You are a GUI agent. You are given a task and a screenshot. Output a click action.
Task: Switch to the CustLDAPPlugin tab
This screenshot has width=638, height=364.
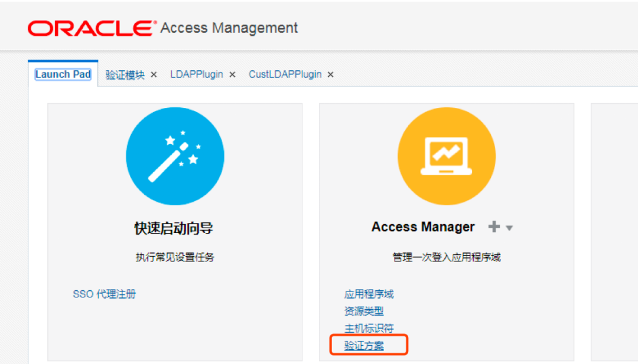[x=285, y=74]
